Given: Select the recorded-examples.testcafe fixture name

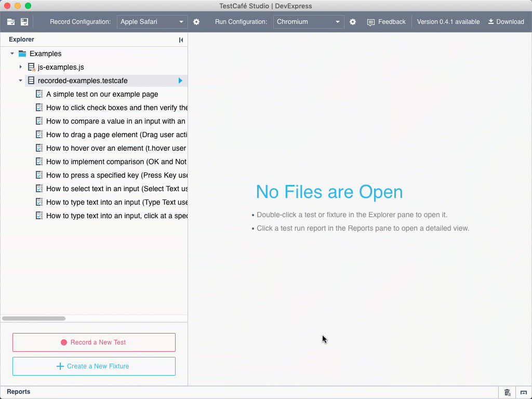Looking at the screenshot, I should click(x=83, y=81).
